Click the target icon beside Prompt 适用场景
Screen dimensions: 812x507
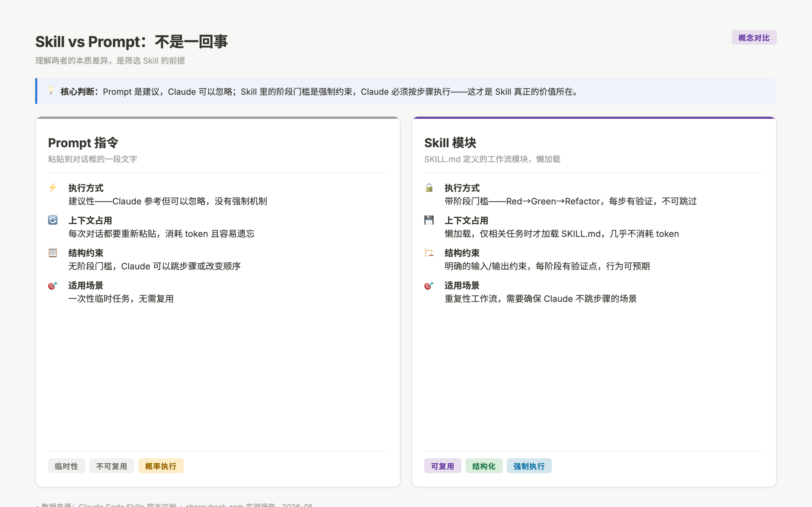point(53,285)
